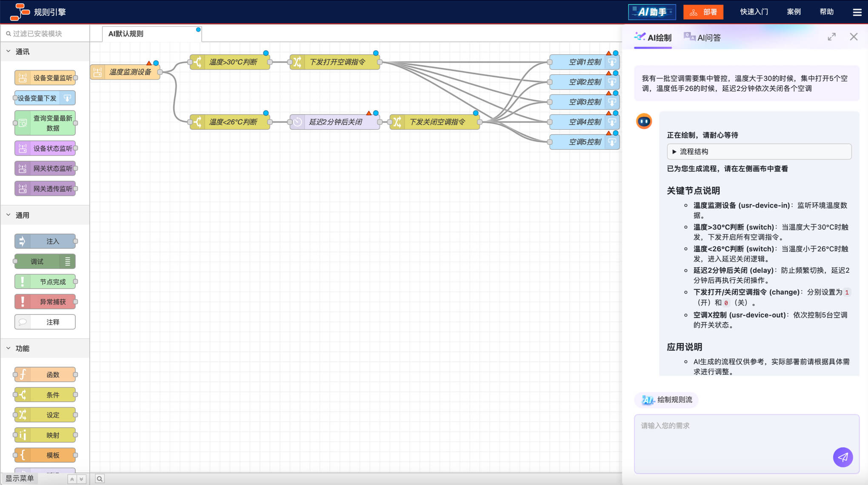The height and width of the screenshot is (485, 868).
Task: Click the 部署 deploy button
Action: point(703,12)
